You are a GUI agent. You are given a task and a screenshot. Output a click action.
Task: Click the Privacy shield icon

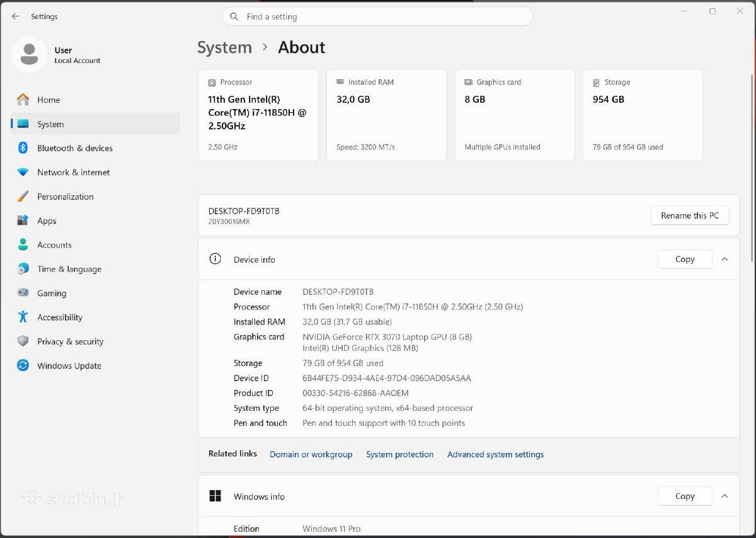pos(23,341)
